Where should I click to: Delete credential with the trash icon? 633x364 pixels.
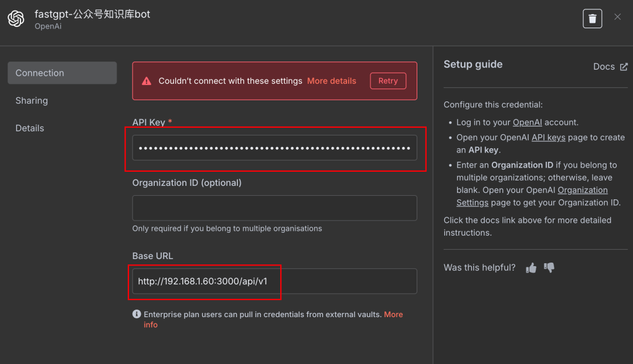pos(592,19)
